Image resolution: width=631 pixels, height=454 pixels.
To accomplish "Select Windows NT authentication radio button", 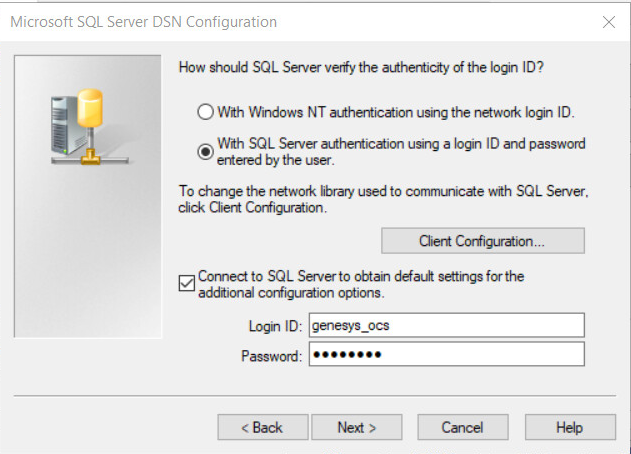I will [206, 112].
